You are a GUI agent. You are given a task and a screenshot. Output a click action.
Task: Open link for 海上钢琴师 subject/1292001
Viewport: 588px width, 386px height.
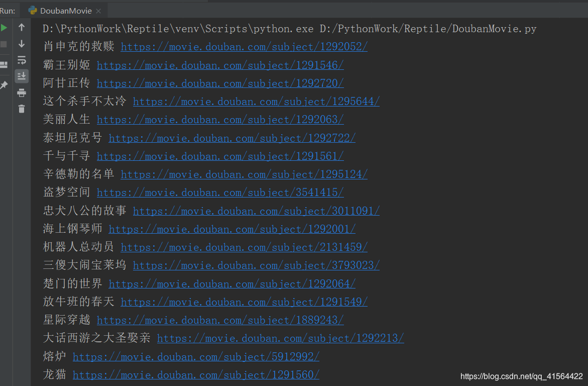coord(232,229)
